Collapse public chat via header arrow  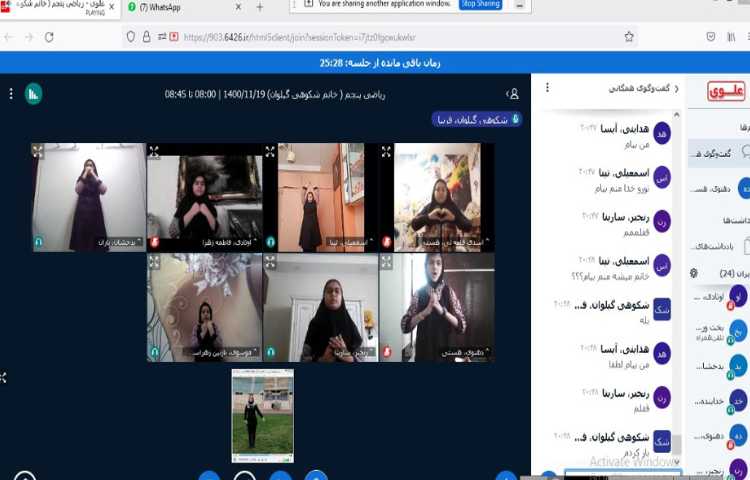tap(677, 88)
